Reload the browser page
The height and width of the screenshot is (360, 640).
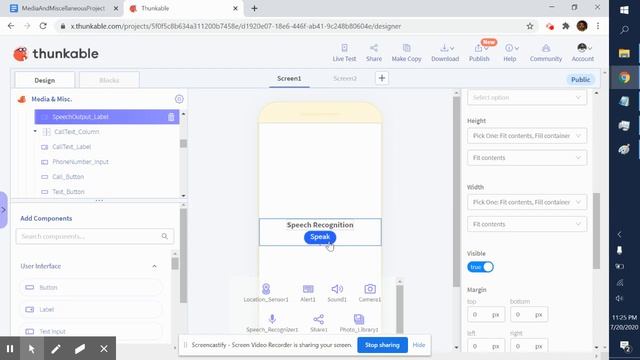pyautogui.click(x=43, y=26)
